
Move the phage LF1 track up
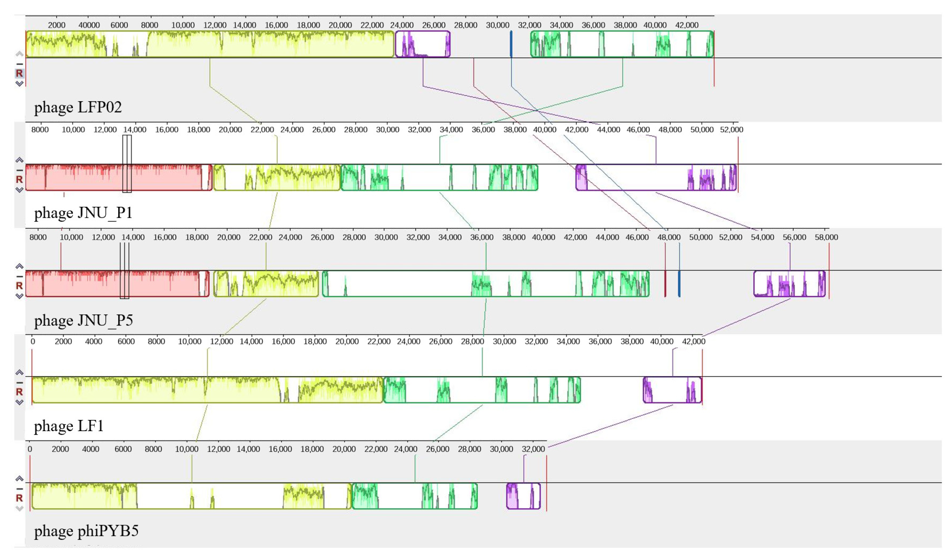tap(19, 373)
